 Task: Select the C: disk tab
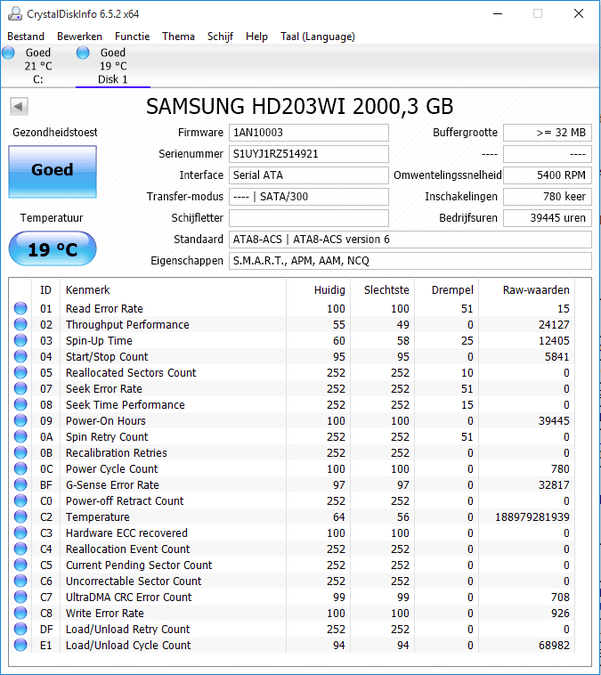38,66
